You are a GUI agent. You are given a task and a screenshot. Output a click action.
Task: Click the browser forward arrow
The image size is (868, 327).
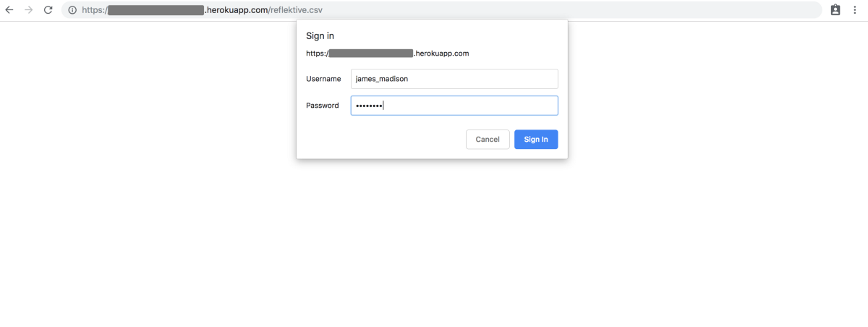(29, 10)
